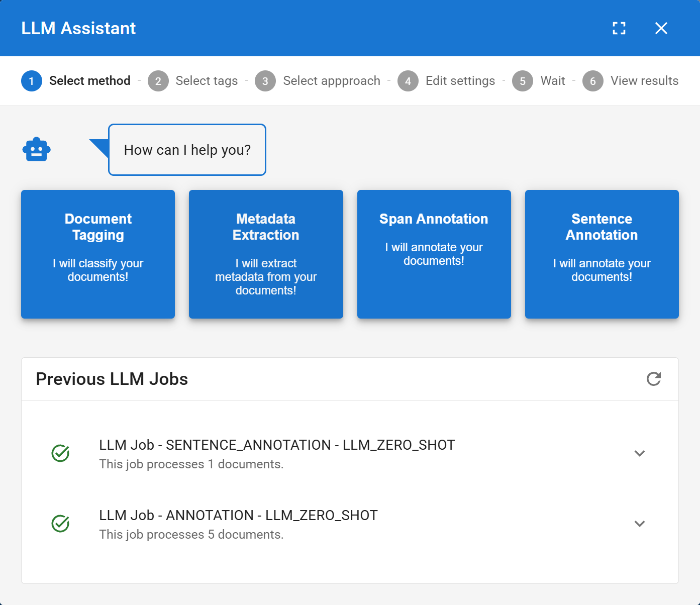Go to step 5 Wait
The height and width of the screenshot is (605, 700).
tap(539, 81)
